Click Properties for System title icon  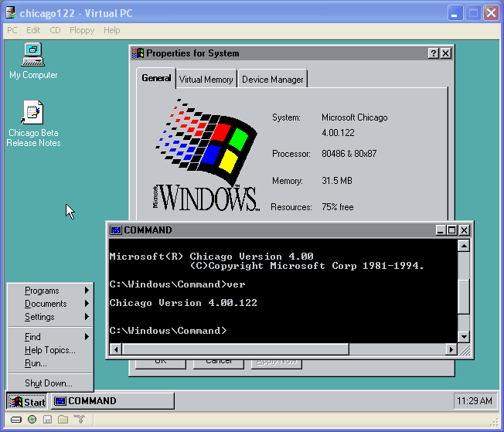(138, 53)
